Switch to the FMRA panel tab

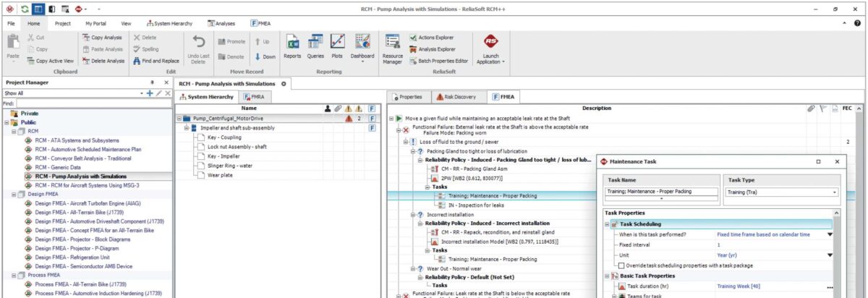(254, 96)
